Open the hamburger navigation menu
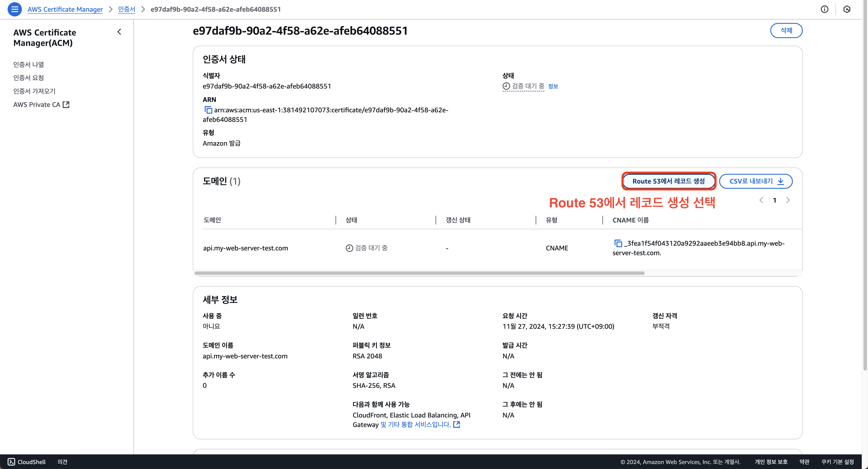 pos(15,9)
